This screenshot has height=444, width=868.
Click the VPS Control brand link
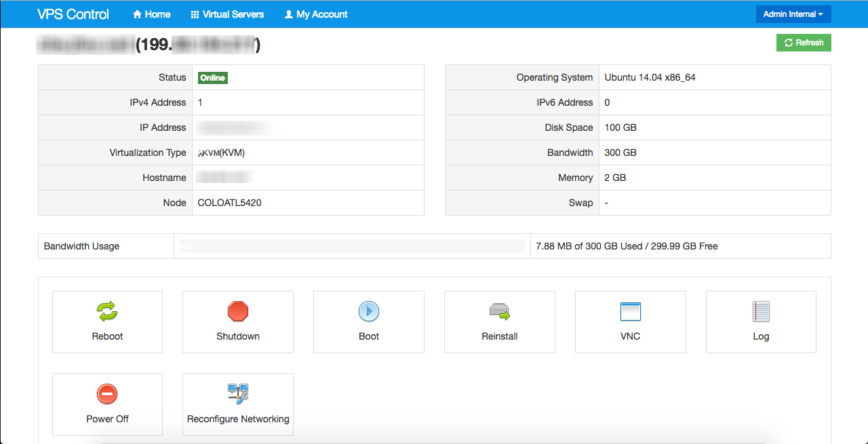(73, 14)
